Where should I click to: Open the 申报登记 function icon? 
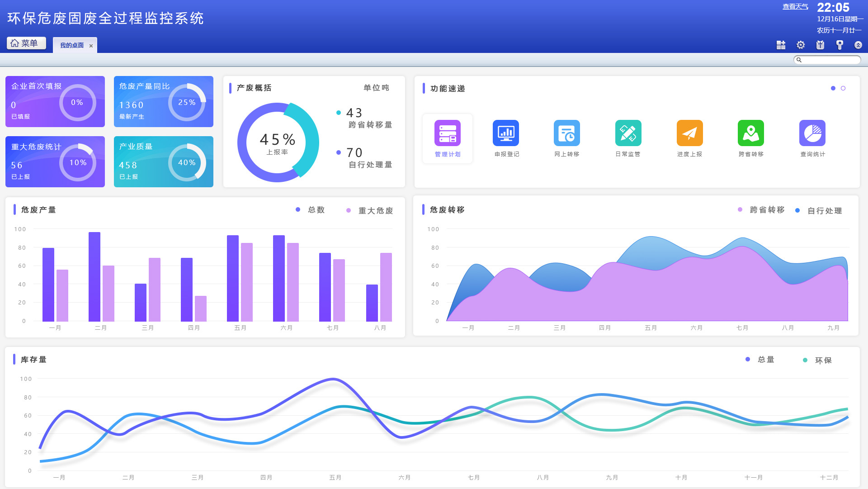[x=506, y=133]
